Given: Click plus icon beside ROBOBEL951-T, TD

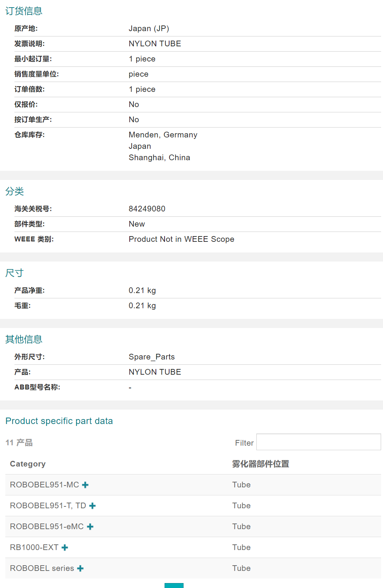Looking at the screenshot, I should point(93,506).
